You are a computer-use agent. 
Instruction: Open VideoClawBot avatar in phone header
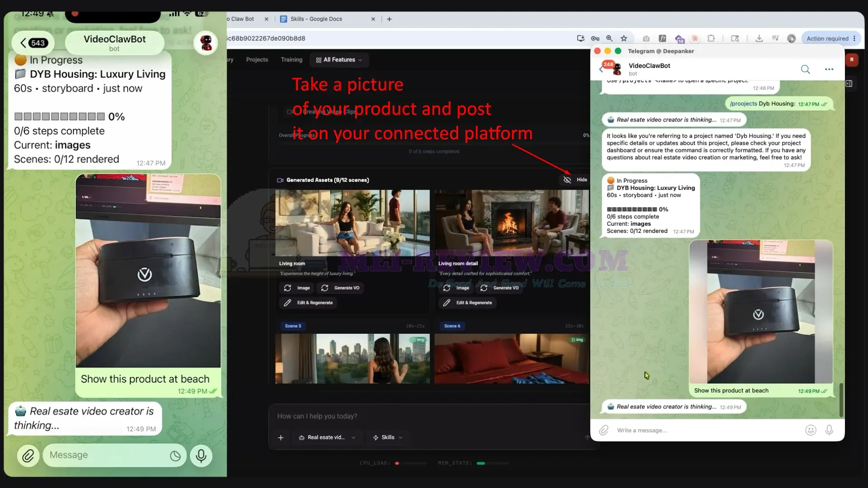coord(206,43)
